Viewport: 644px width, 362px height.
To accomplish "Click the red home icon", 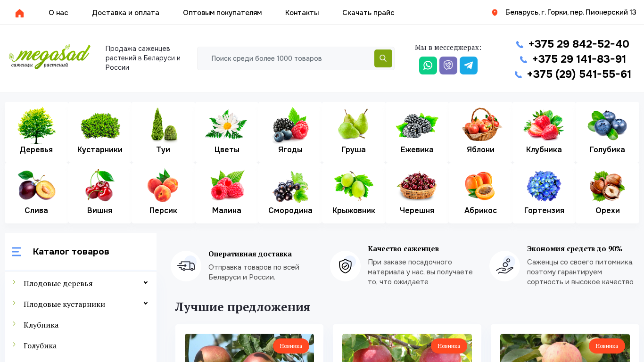I will coord(19,13).
